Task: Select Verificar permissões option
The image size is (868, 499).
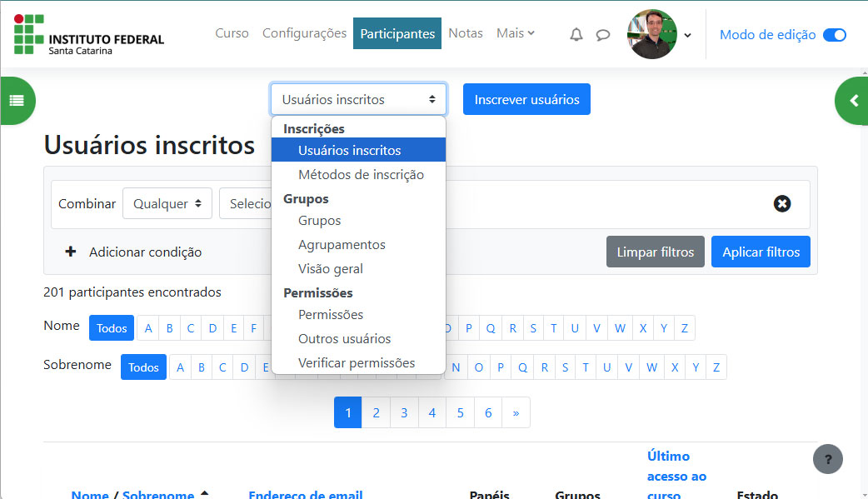Action: tap(357, 363)
